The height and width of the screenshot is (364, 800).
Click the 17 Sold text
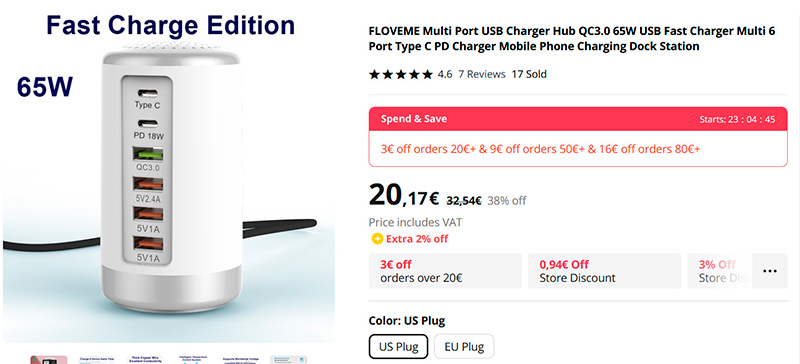[529, 75]
